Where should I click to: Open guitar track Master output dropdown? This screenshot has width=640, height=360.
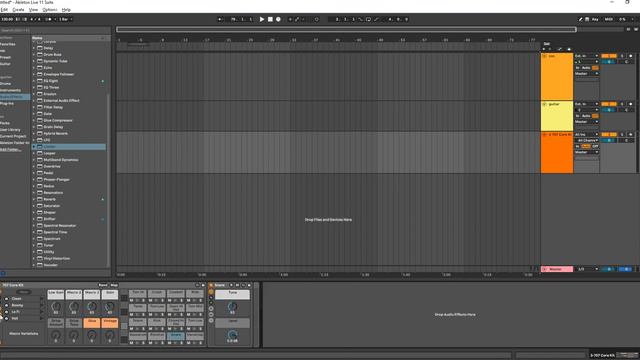click(x=587, y=122)
